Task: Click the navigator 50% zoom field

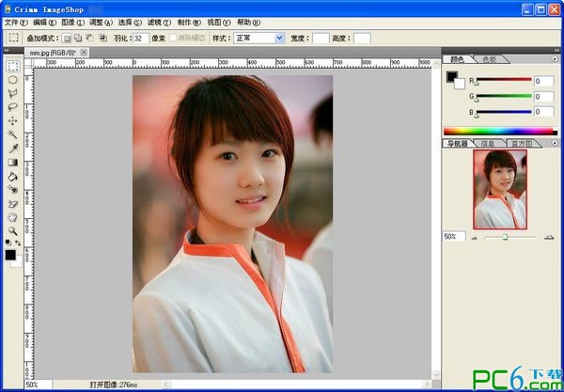Action: coord(454,237)
